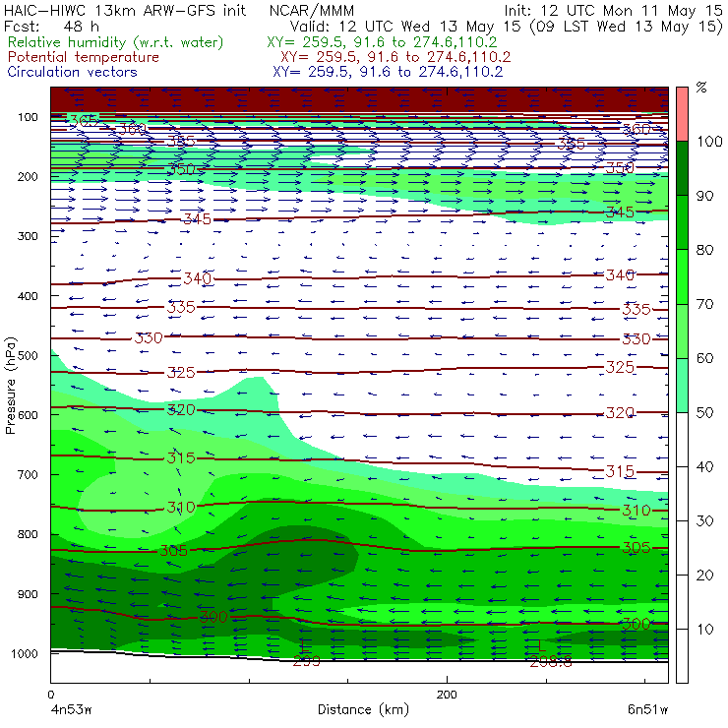Select blue 'Circulation vectors' legend entry
The image size is (728, 728).
(x=73, y=72)
